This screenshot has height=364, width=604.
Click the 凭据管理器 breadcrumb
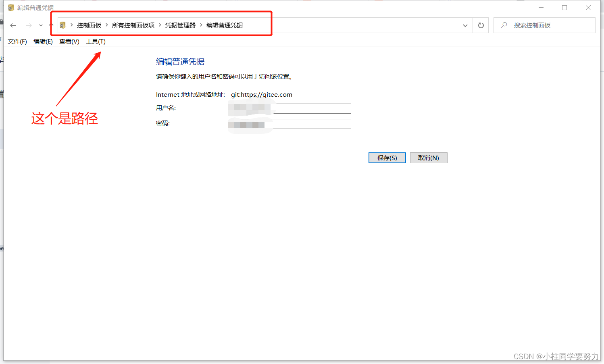(x=180, y=25)
